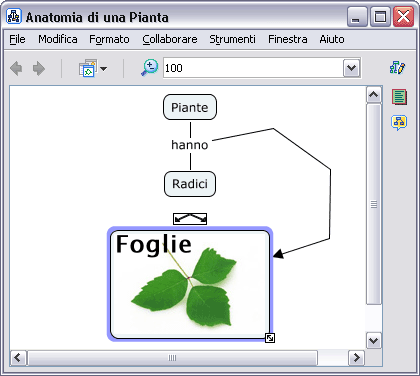Click the yellow concept map suggester icon
420x376 pixels.
pos(399,122)
